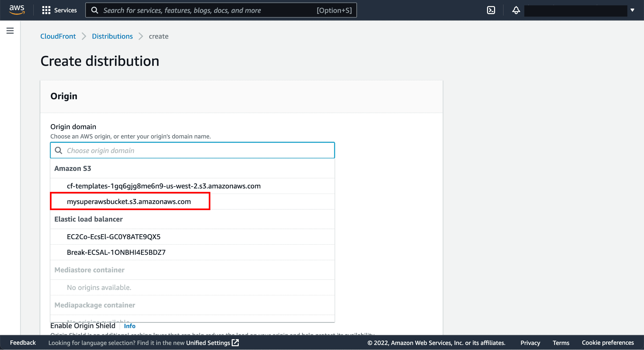Go to CloudFront breadcrumb link
The image size is (644, 350).
tap(58, 36)
